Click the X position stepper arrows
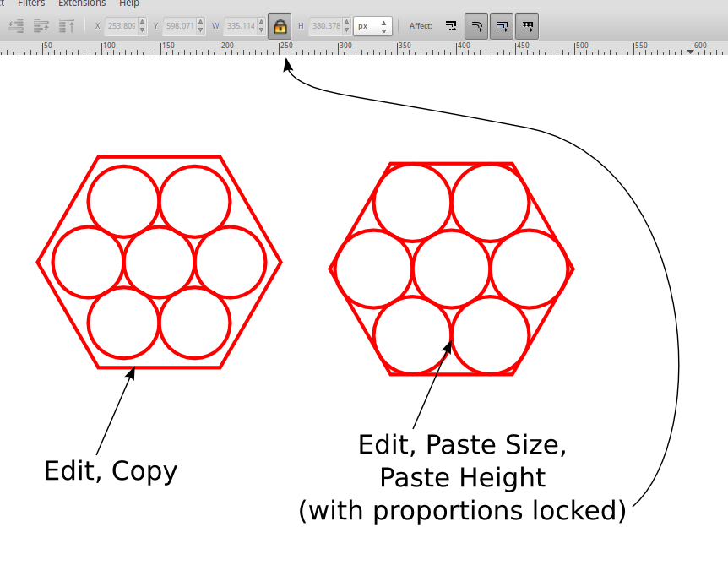Screen dimensions: 728x565 tap(142, 26)
